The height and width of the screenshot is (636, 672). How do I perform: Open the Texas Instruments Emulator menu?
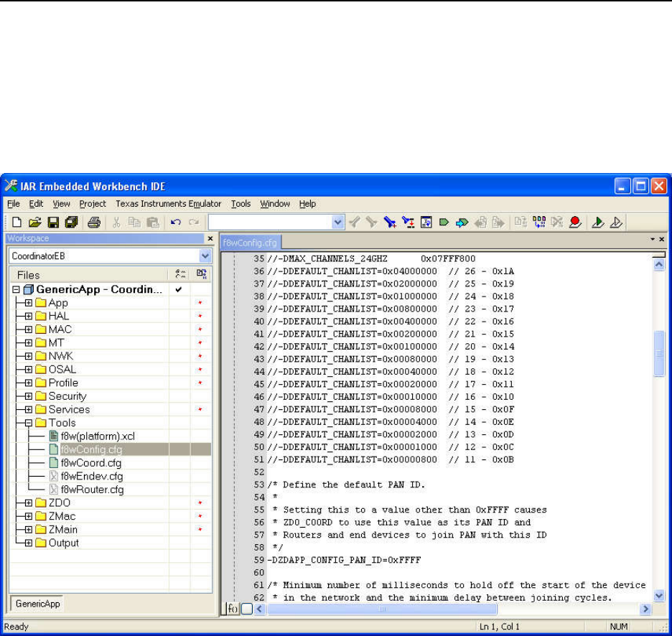(168, 204)
